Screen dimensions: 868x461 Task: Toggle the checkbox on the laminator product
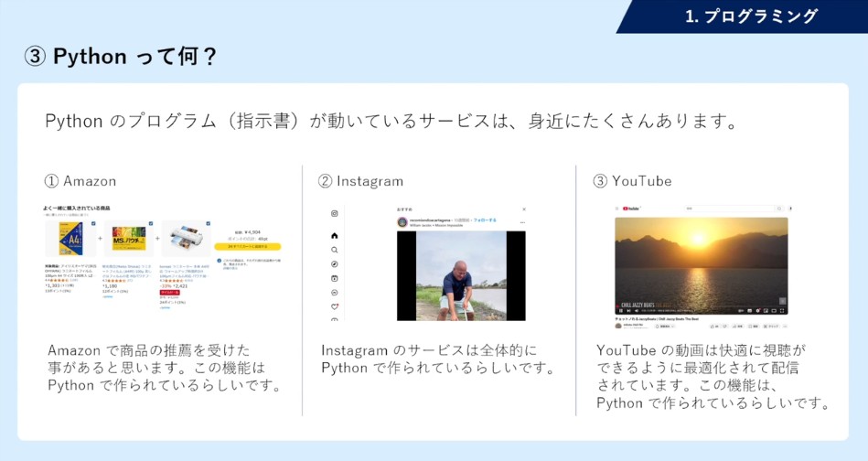209,223
